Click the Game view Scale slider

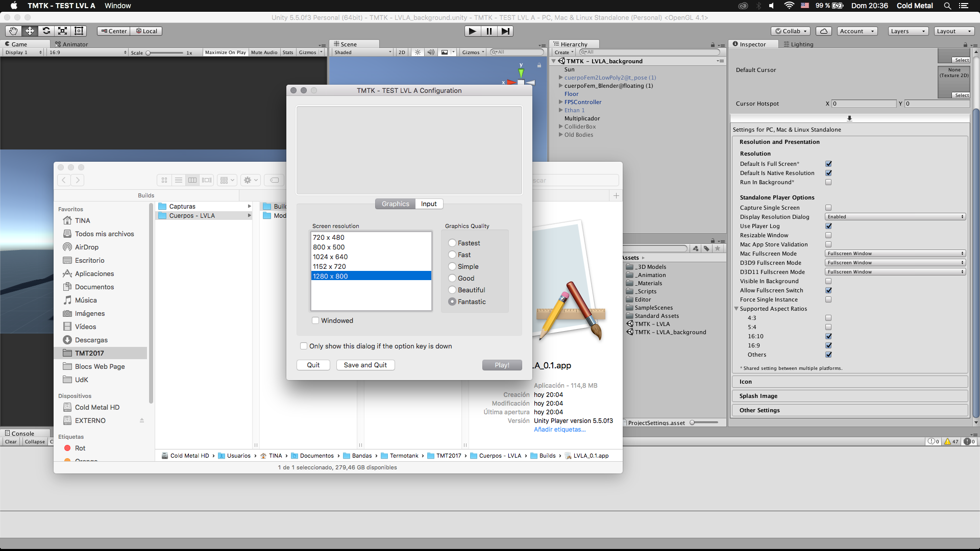pyautogui.click(x=164, y=53)
